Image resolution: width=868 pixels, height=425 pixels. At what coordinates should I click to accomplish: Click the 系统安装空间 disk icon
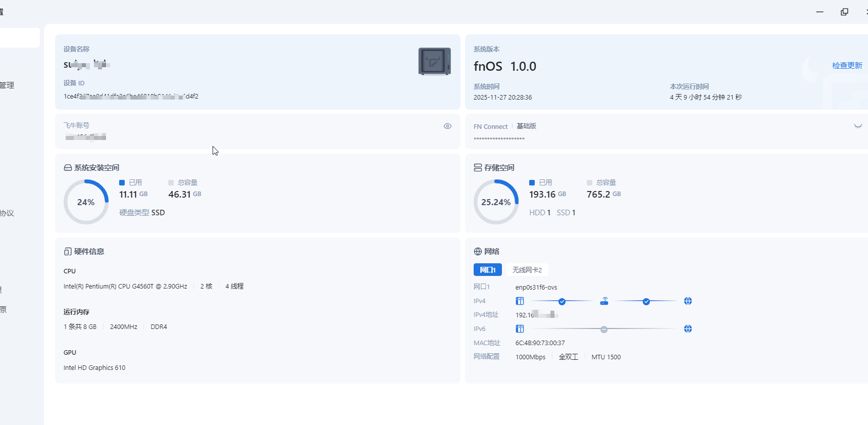tap(68, 168)
